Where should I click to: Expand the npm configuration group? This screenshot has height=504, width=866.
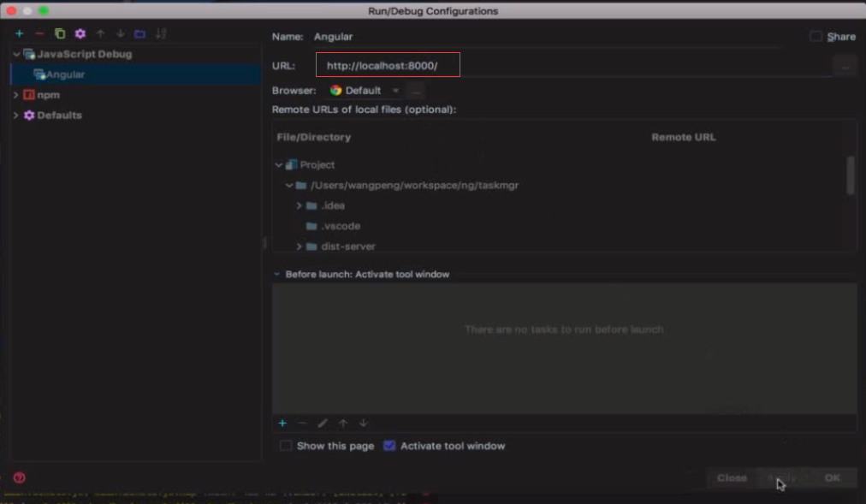coord(16,95)
